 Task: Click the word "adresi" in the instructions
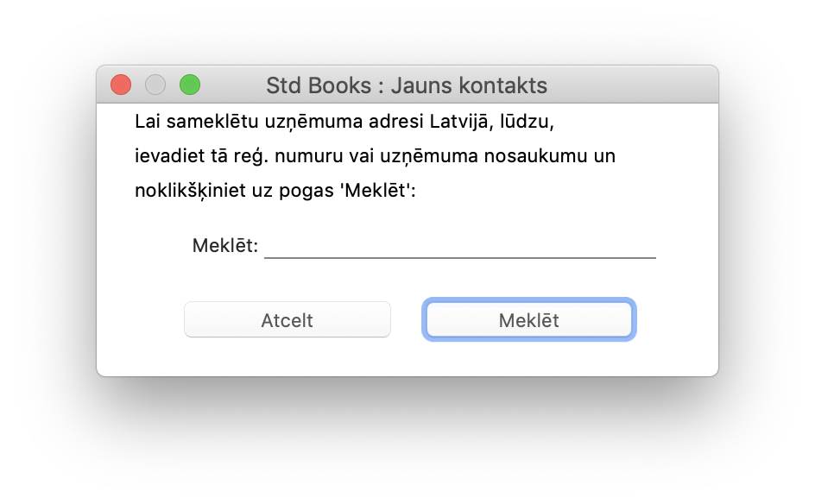point(395,122)
